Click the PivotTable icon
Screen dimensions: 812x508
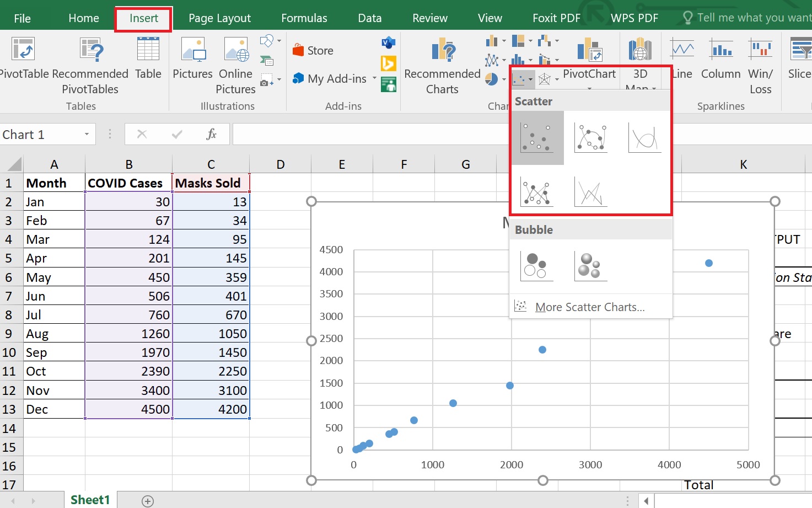[23, 51]
